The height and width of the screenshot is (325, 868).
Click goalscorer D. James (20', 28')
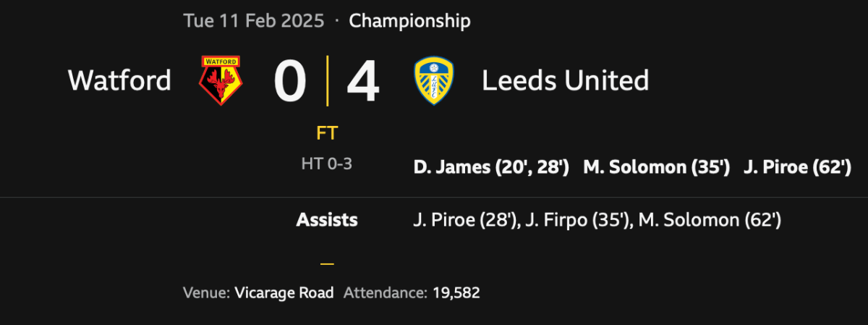491,167
